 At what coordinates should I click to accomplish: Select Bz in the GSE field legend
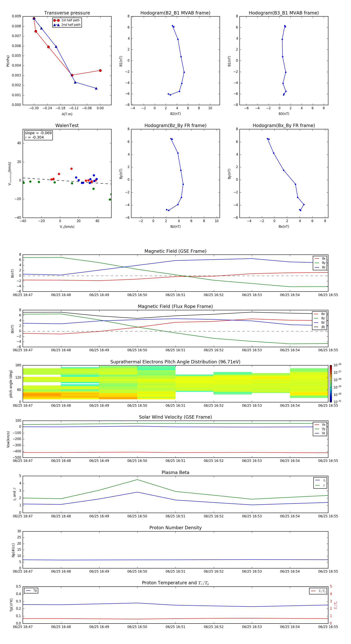pyautogui.click(x=320, y=268)
